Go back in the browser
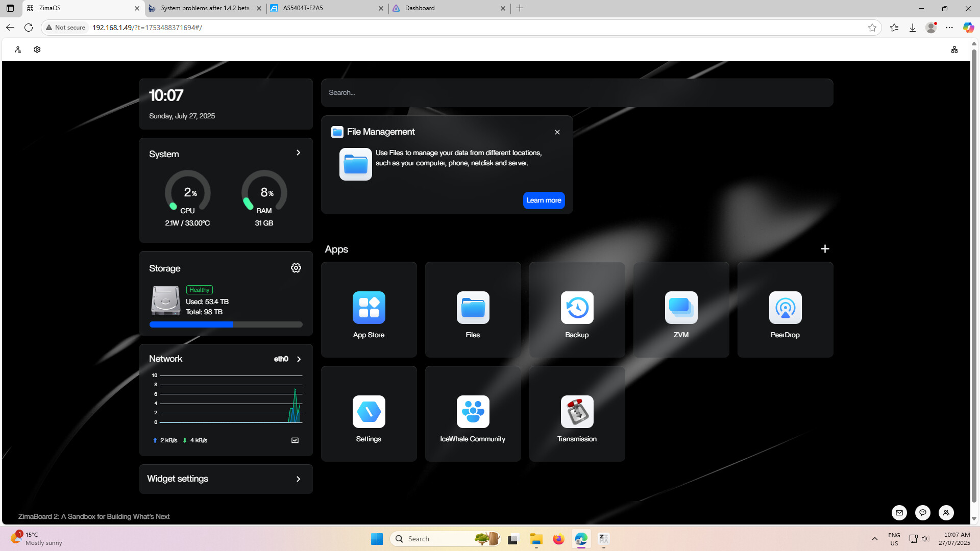980x551 pixels. (x=10, y=28)
